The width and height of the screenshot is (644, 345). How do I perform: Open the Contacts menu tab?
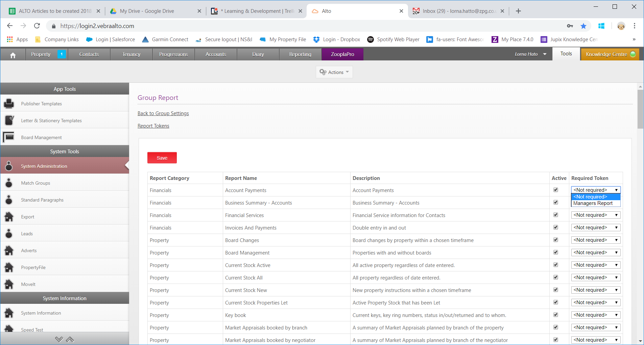(x=89, y=54)
